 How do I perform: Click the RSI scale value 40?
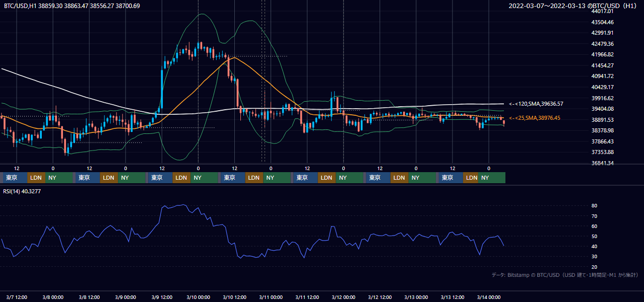point(594,246)
